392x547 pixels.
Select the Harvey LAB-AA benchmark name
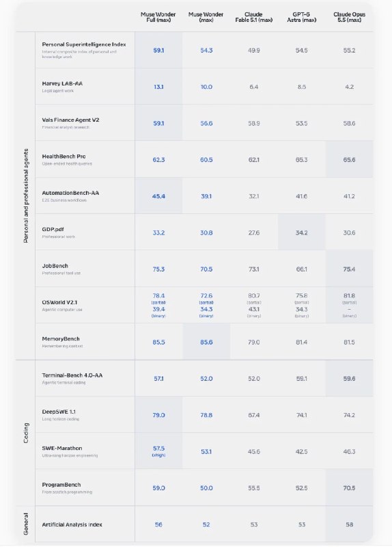click(x=62, y=83)
